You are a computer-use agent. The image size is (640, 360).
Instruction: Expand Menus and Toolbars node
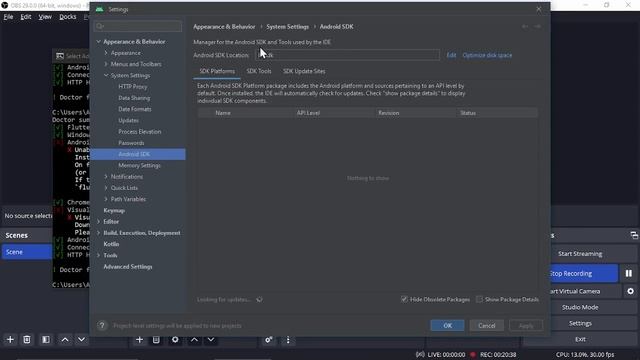pos(106,64)
